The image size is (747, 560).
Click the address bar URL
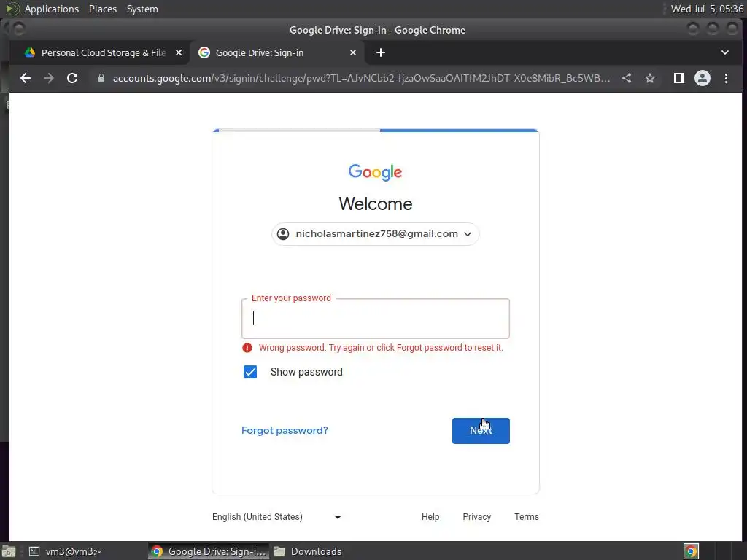pos(361,78)
